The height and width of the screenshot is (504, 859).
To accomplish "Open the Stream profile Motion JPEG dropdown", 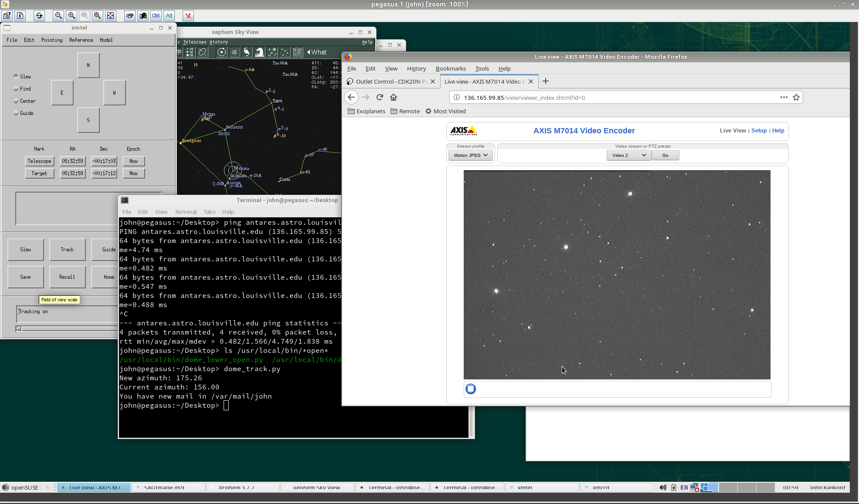I will [471, 156].
